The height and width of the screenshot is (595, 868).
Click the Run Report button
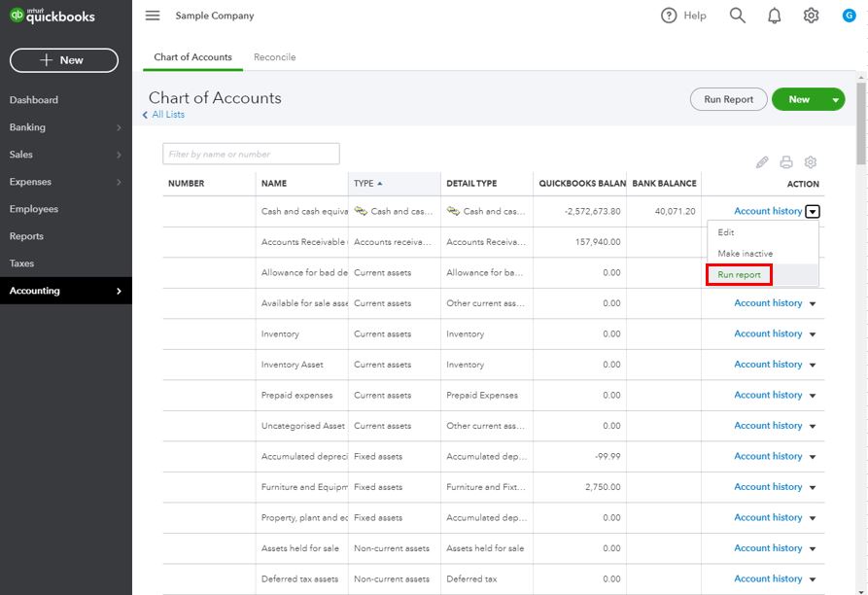click(x=729, y=99)
